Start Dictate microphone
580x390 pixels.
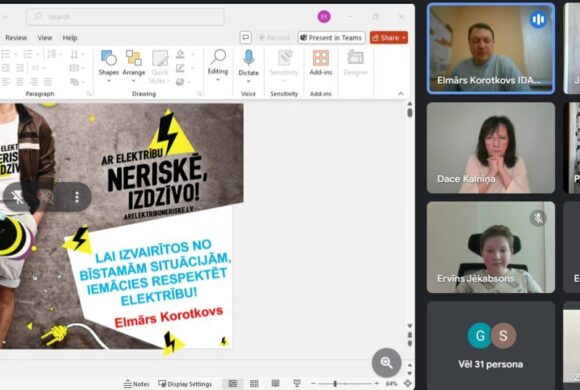tap(249, 58)
